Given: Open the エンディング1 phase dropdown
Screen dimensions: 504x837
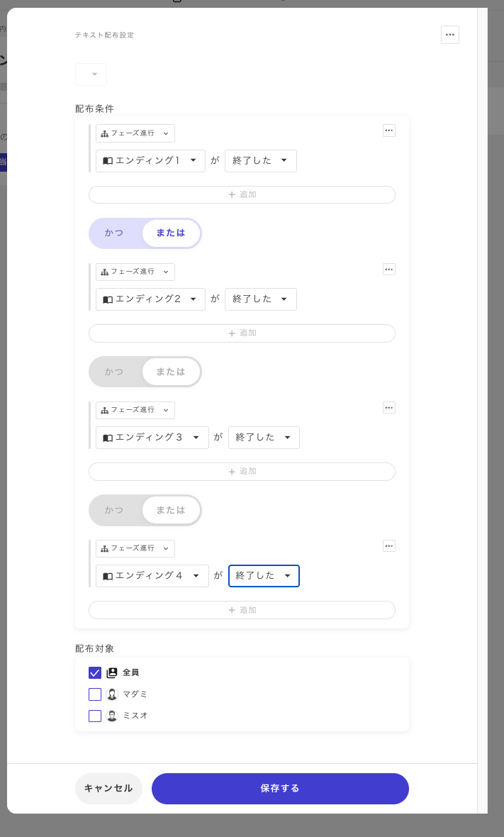Looking at the screenshot, I should tap(150, 161).
